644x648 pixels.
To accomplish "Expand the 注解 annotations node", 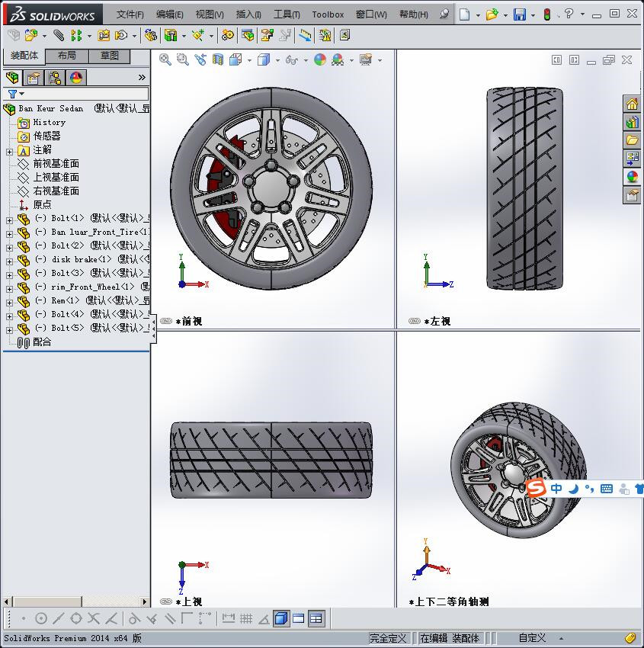I will (9, 152).
